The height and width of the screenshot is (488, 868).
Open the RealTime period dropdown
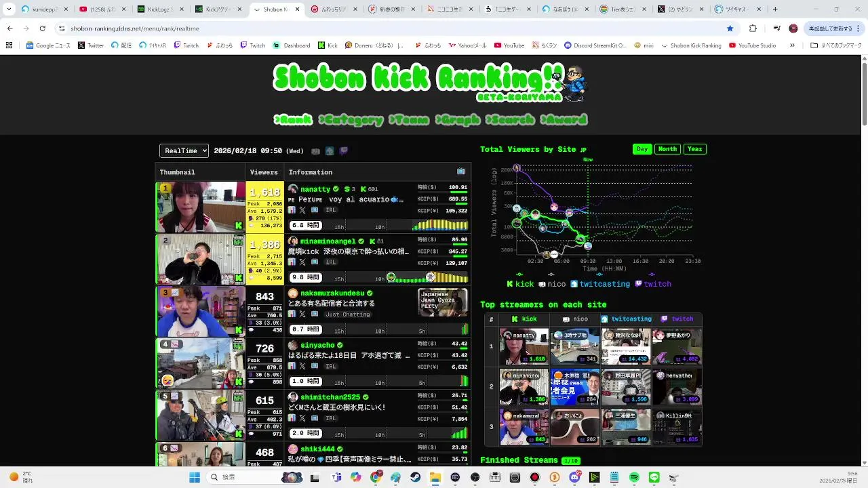pyautogui.click(x=184, y=151)
